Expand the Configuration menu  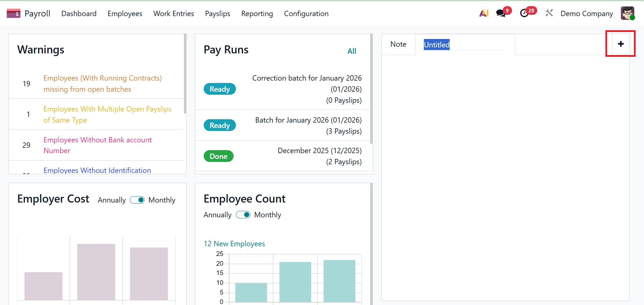tap(306, 13)
